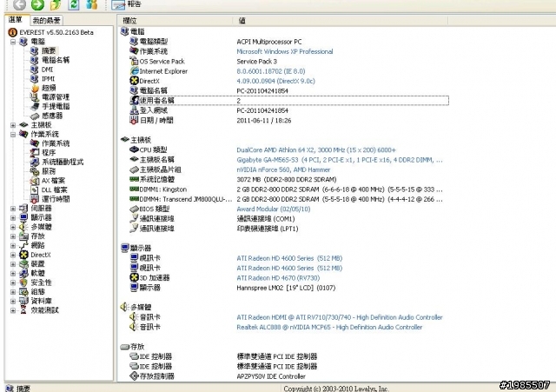Screen dimensions: 556x392
Task: Click Internet Explorer row icon
Action: tap(134, 71)
